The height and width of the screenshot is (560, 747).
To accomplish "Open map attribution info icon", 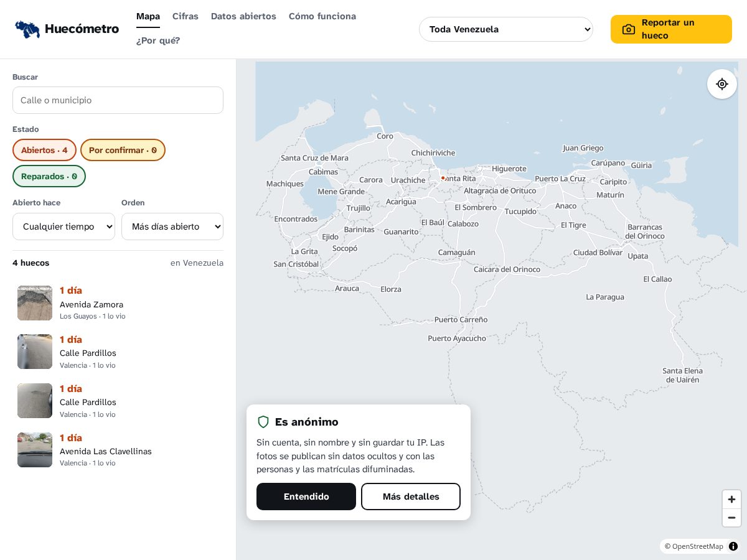I will tap(733, 546).
